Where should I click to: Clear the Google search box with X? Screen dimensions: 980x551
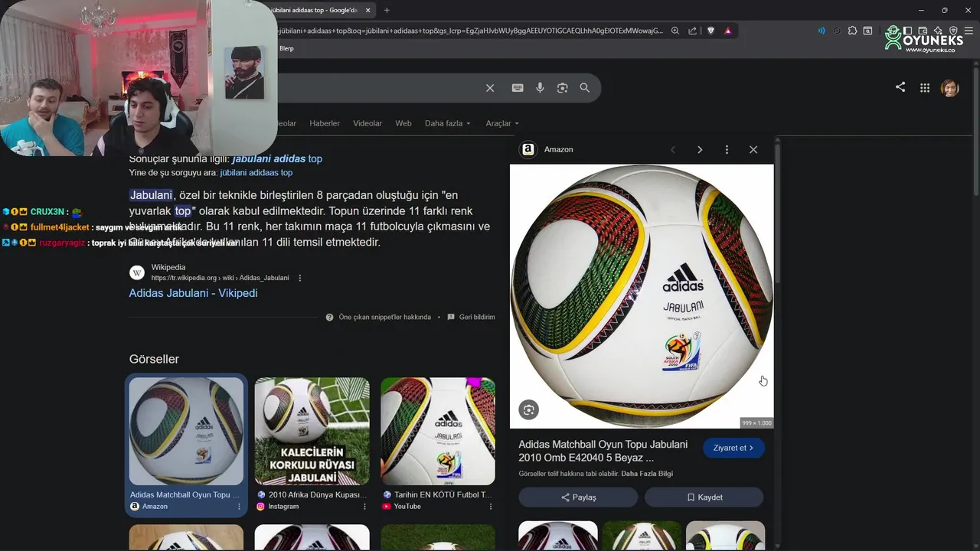pyautogui.click(x=490, y=88)
